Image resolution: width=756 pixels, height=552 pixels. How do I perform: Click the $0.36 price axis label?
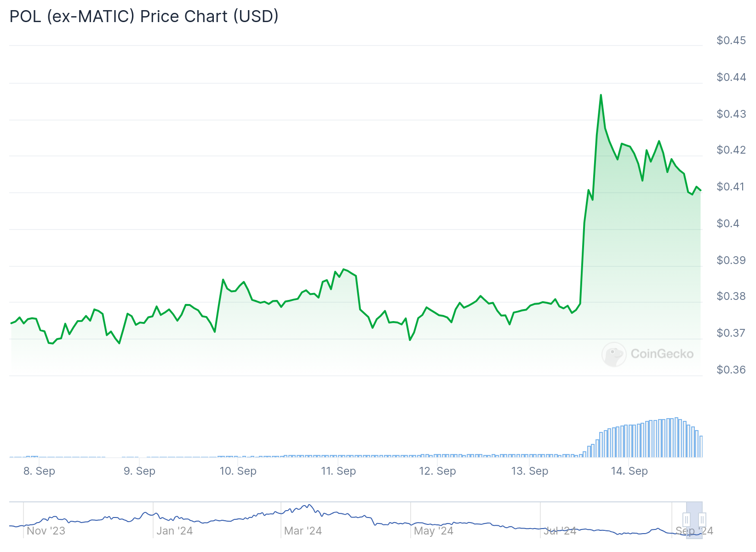click(x=731, y=370)
